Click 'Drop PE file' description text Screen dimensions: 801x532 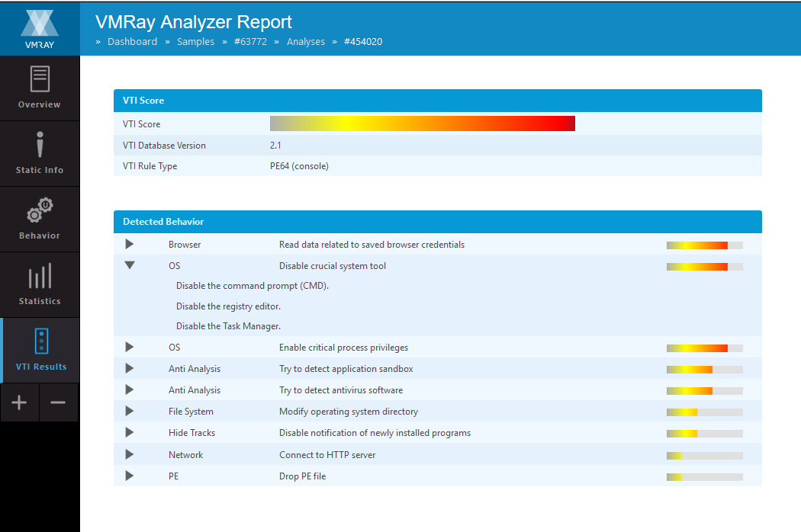tap(302, 476)
